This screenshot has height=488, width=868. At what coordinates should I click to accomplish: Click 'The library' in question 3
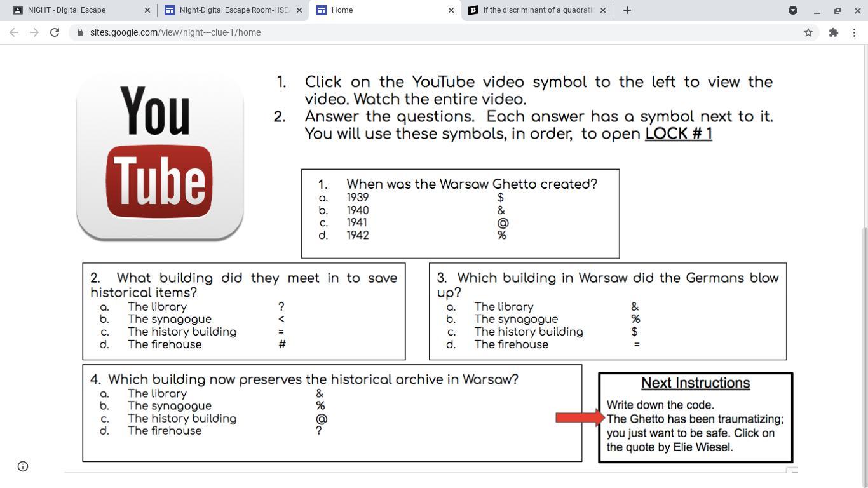click(504, 307)
